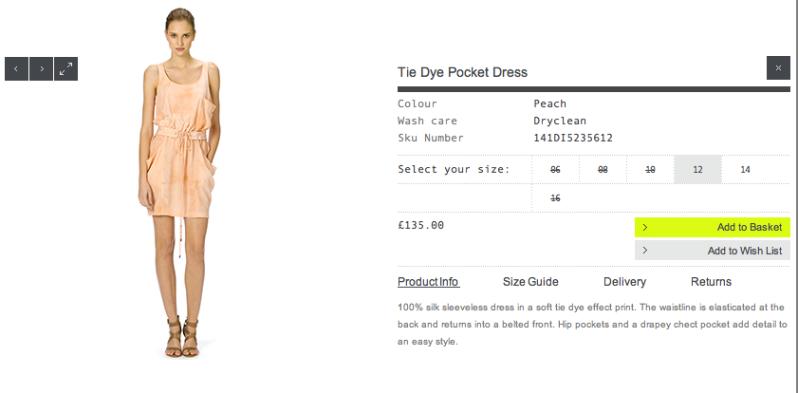The width and height of the screenshot is (798, 393).
Task: Pick the unavailable size 16
Action: [x=555, y=198]
